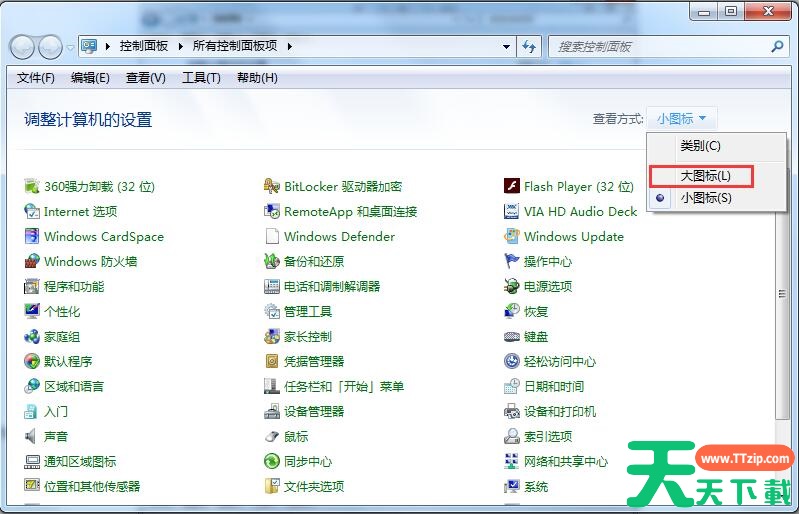The image size is (799, 514).
Task: Open the 帮助(H) menu
Action: [x=257, y=78]
